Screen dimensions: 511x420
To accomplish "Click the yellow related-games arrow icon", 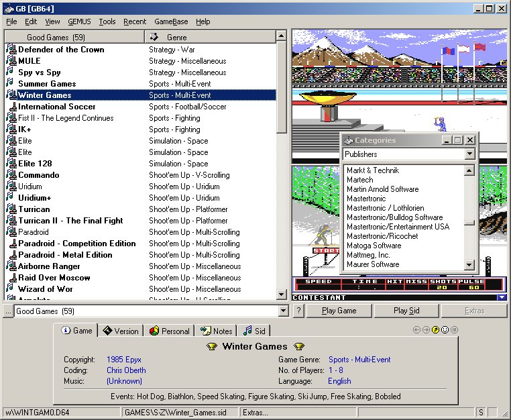I will (435, 330).
